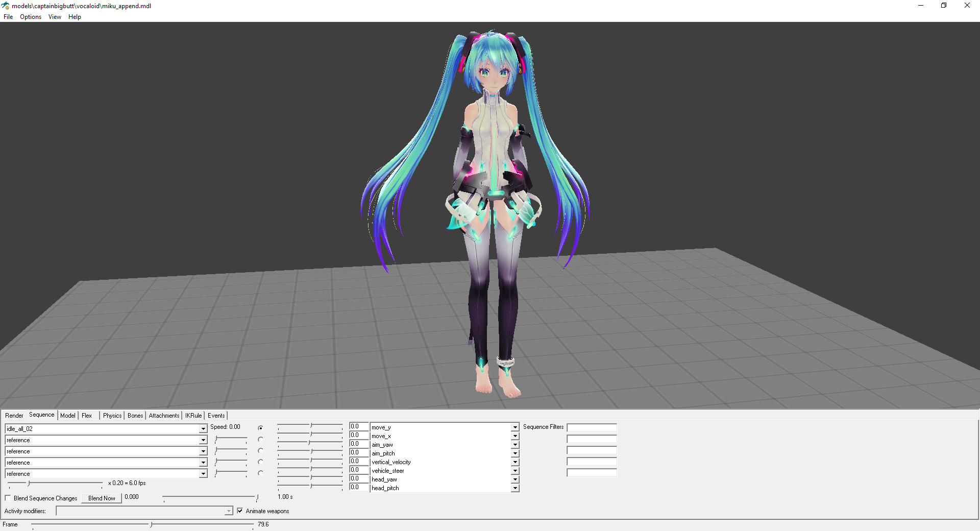
Task: Open the Help menu
Action: pos(75,17)
